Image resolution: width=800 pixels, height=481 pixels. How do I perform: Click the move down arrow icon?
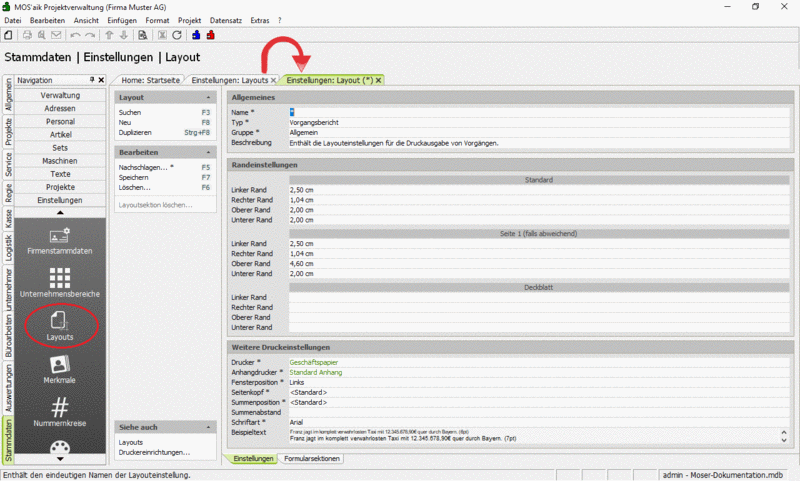pyautogui.click(x=123, y=35)
